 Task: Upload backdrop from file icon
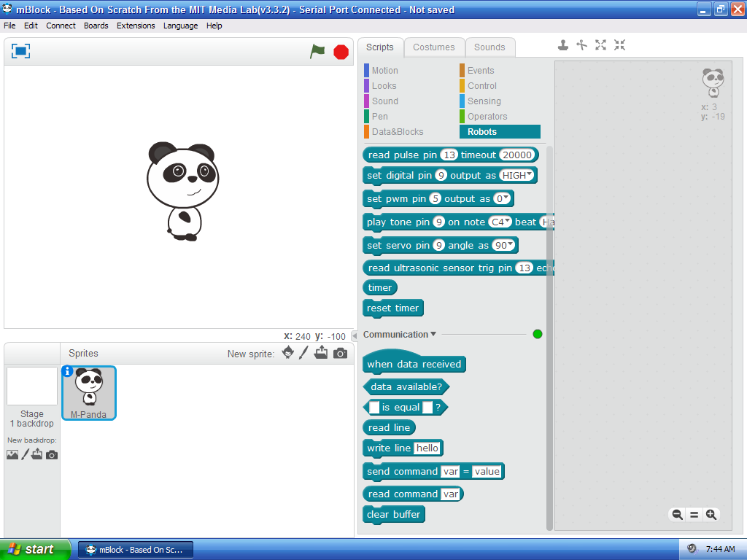37,454
